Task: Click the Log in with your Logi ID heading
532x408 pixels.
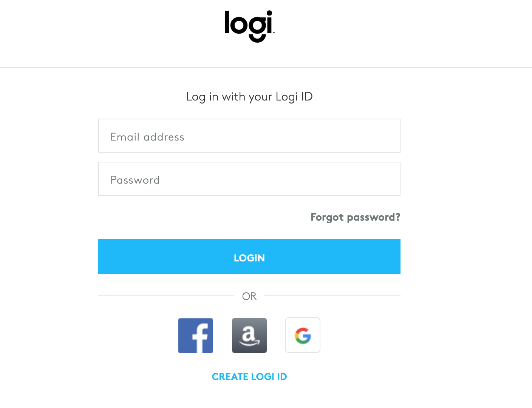Action: tap(249, 97)
